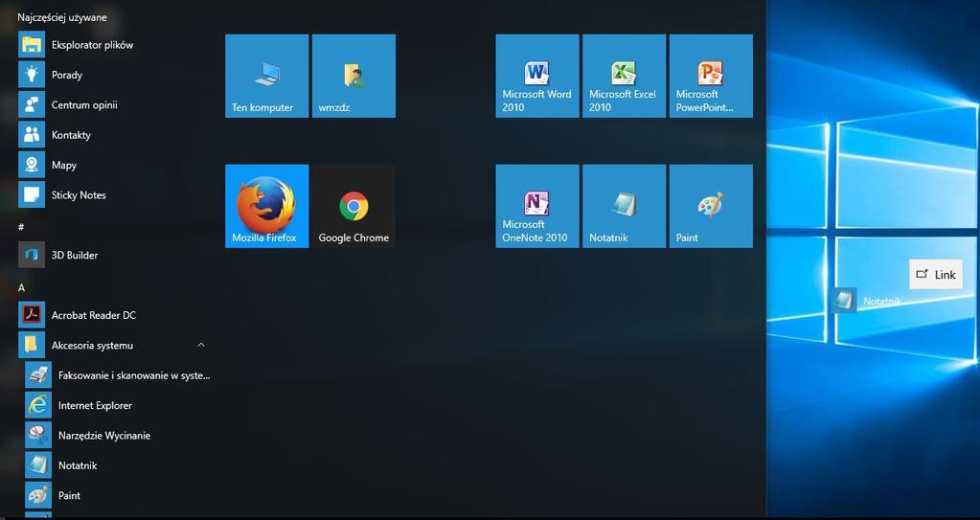This screenshot has height=520, width=980.
Task: Launch the Google Chrome tile
Action: (353, 206)
